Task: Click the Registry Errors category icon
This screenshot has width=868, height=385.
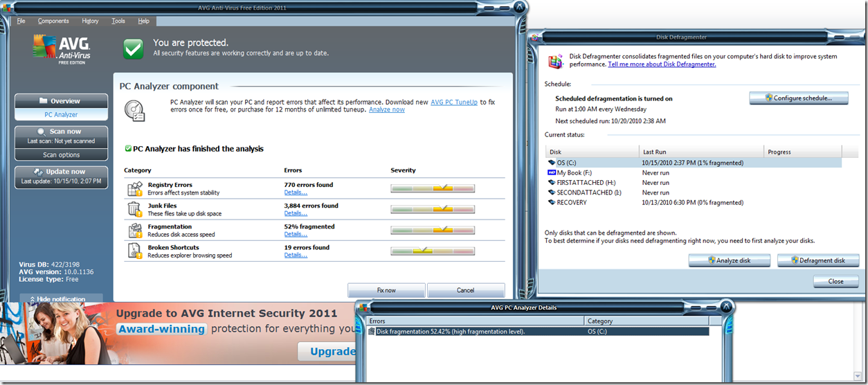Action: pos(134,189)
